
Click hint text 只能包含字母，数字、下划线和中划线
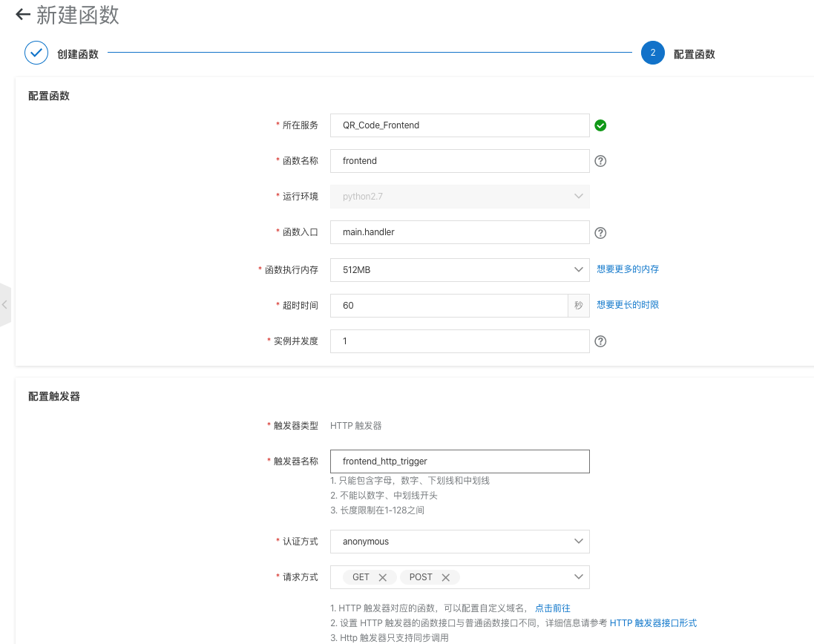[410, 481]
